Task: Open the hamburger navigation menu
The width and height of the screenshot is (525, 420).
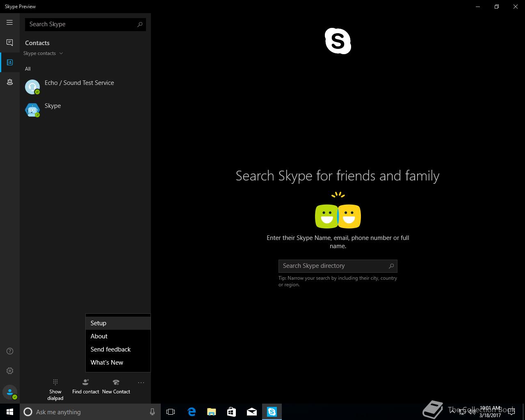Action: coord(9,23)
